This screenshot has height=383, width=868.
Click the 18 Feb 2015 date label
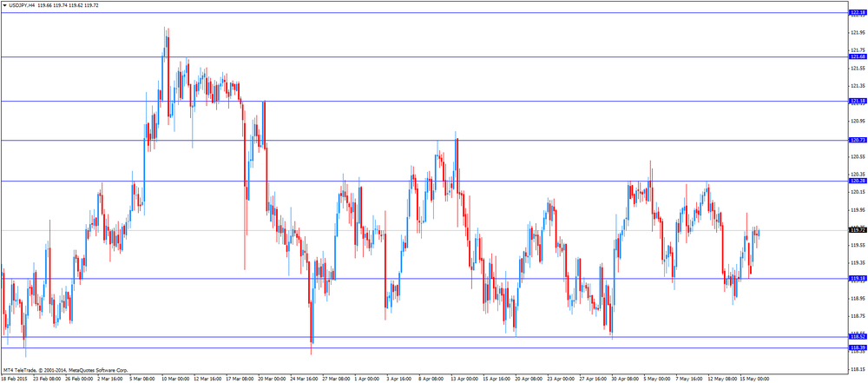[14, 380]
